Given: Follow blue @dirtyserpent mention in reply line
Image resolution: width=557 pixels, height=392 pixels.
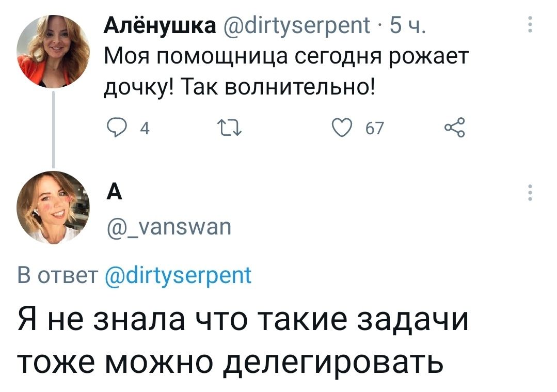Looking at the screenshot, I should click(179, 274).
